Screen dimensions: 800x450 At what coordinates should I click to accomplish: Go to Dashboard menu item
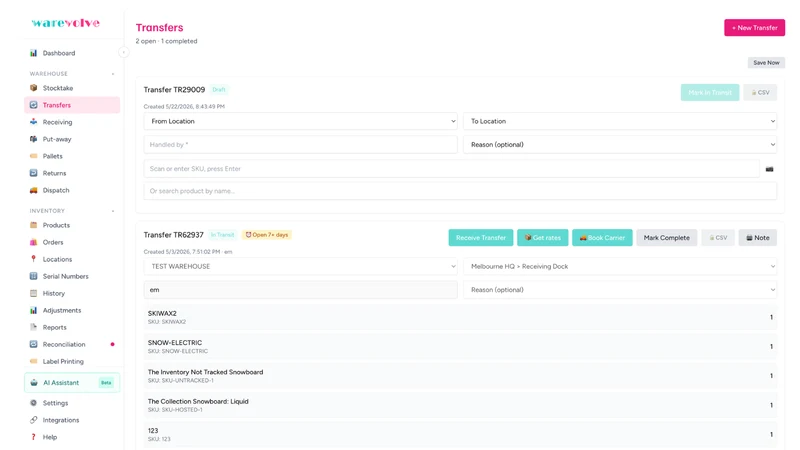72,53
